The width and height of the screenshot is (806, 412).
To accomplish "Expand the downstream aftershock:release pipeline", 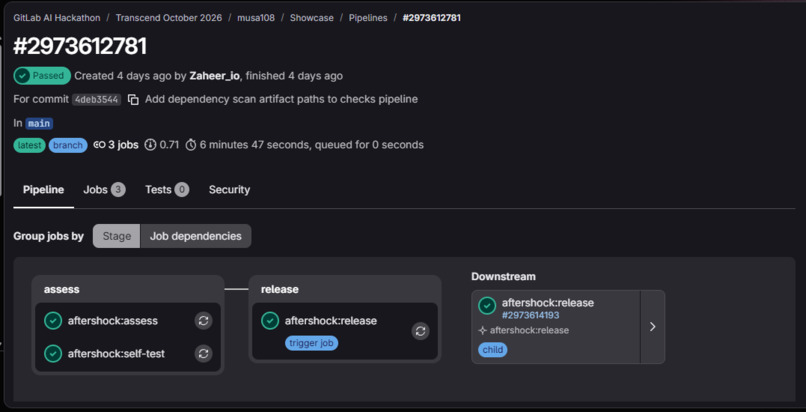I will click(652, 327).
